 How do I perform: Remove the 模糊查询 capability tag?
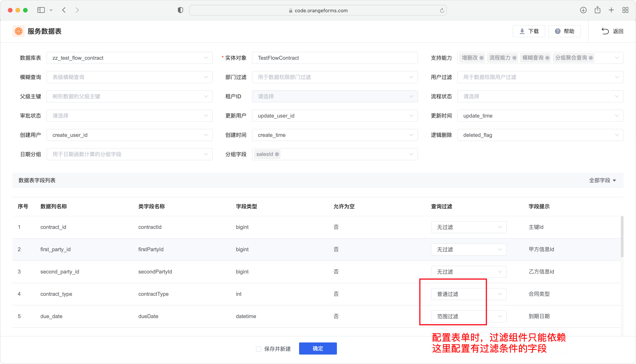pos(547,58)
